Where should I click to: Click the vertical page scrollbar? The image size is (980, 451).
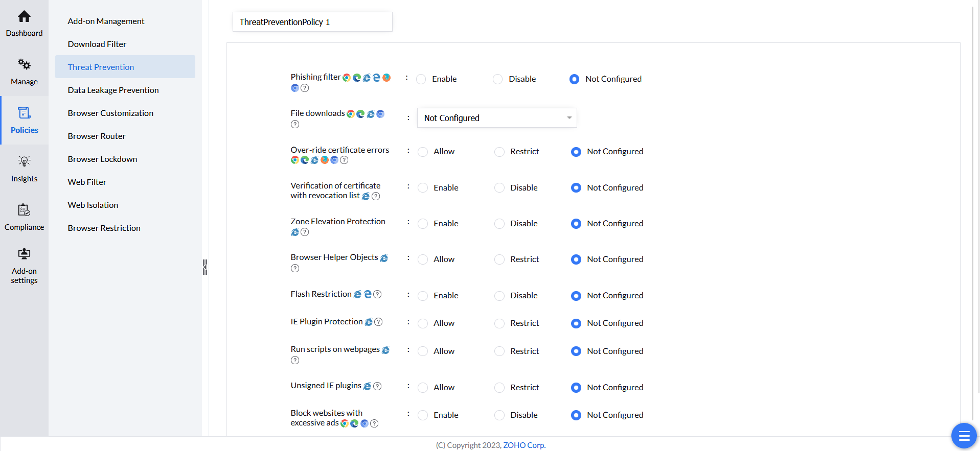(x=972, y=215)
